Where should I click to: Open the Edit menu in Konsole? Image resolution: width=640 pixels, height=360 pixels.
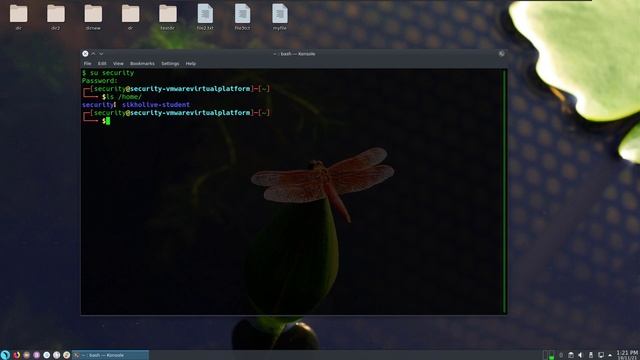tap(102, 64)
